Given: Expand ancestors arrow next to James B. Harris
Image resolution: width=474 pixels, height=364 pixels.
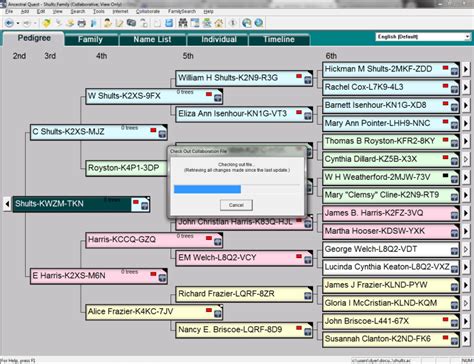Looking at the screenshot, I should click(466, 213).
